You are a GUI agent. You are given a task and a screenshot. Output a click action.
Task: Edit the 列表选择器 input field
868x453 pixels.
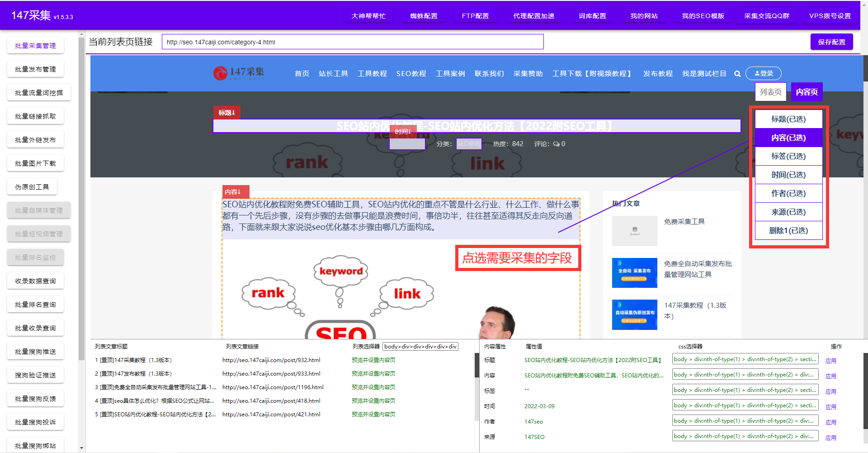(x=420, y=346)
